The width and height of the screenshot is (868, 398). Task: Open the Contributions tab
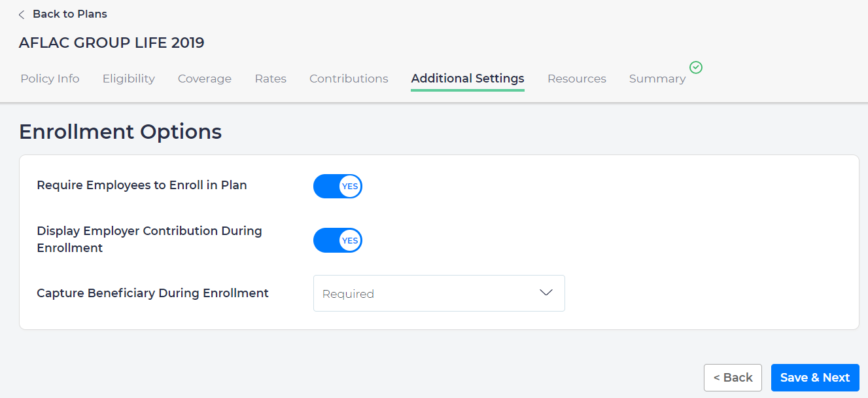click(349, 79)
